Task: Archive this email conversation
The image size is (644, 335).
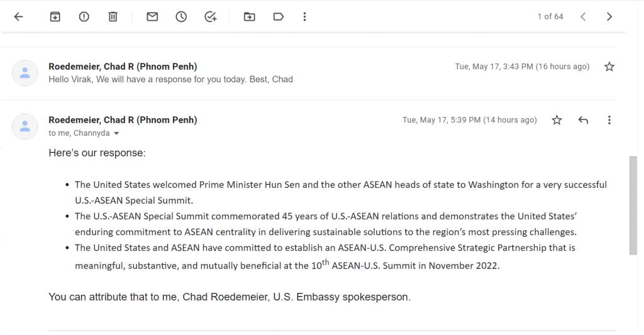Action: pyautogui.click(x=55, y=17)
